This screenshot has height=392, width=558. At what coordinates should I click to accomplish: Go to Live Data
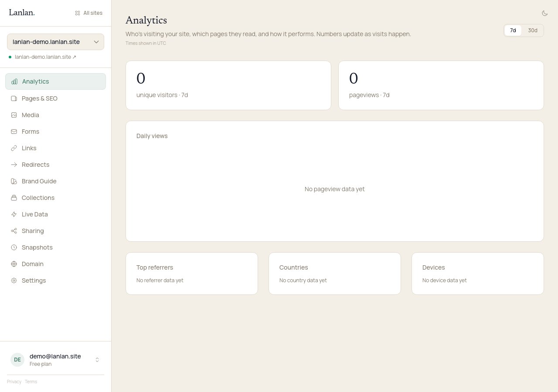tap(55, 214)
